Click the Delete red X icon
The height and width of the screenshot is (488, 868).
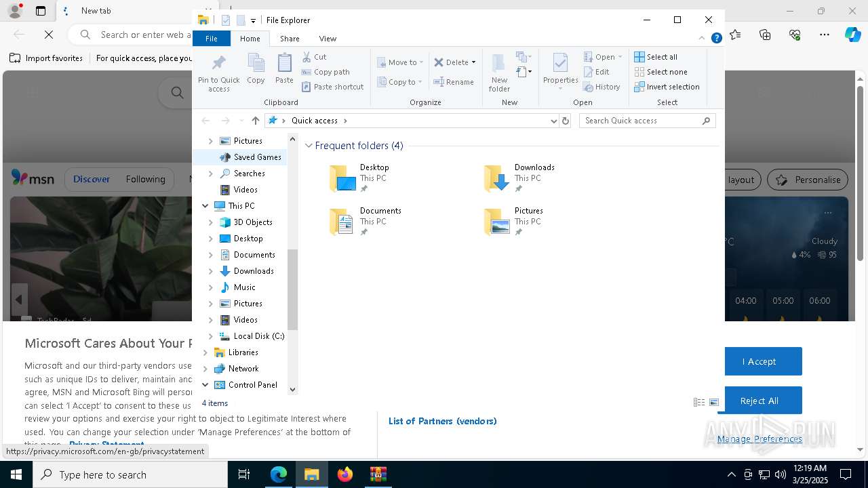[439, 62]
